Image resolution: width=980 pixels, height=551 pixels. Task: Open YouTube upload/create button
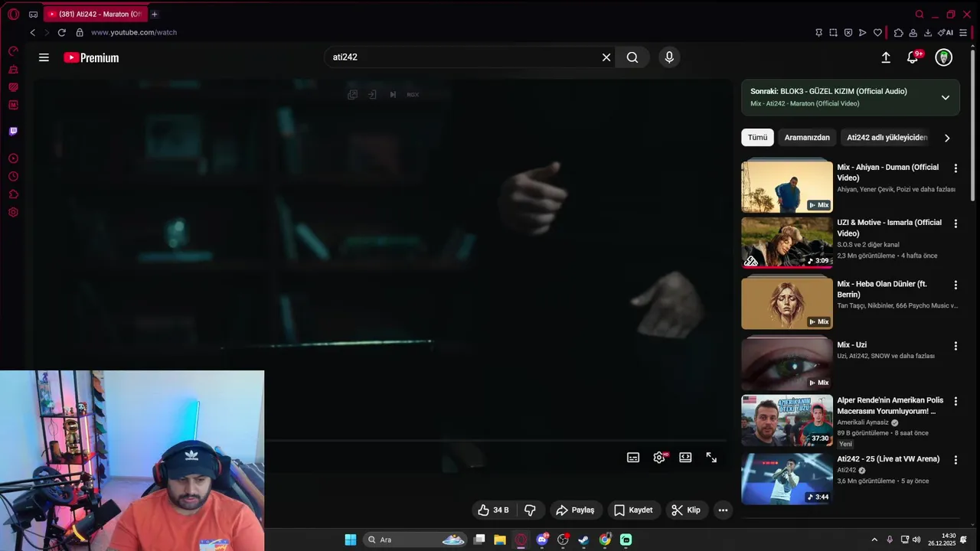(x=886, y=57)
